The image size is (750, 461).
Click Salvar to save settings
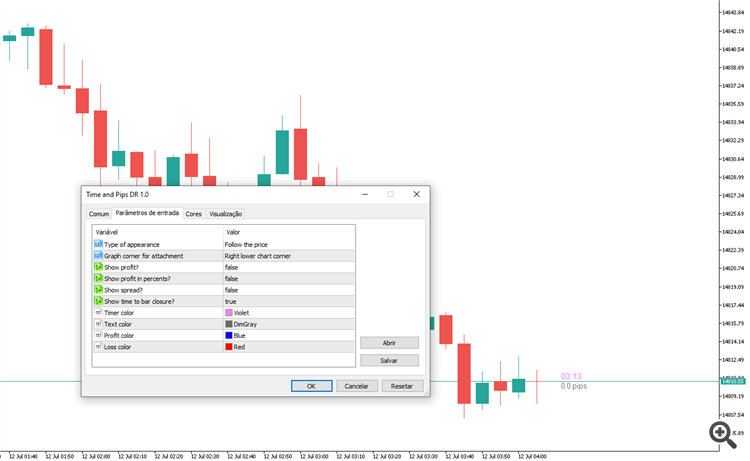389,360
